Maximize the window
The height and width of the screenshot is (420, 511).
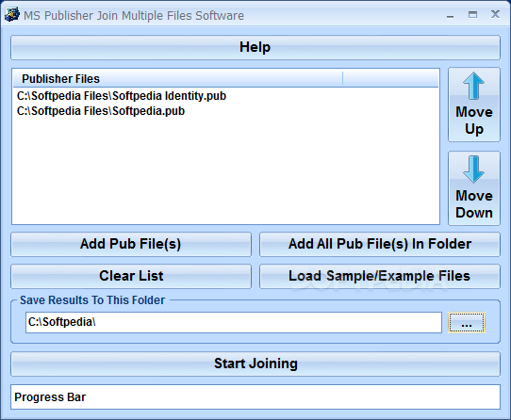click(x=472, y=15)
